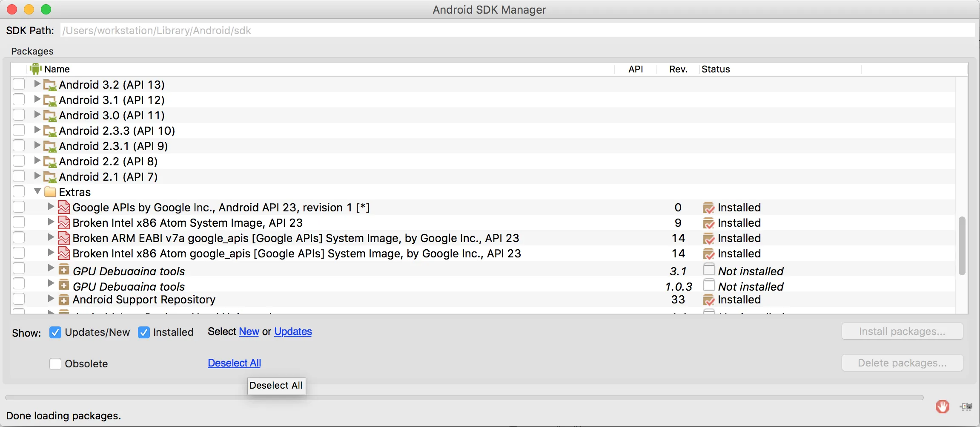Click the Android 3.2 (API 13) platform icon
The width and height of the screenshot is (980, 427).
click(x=50, y=85)
